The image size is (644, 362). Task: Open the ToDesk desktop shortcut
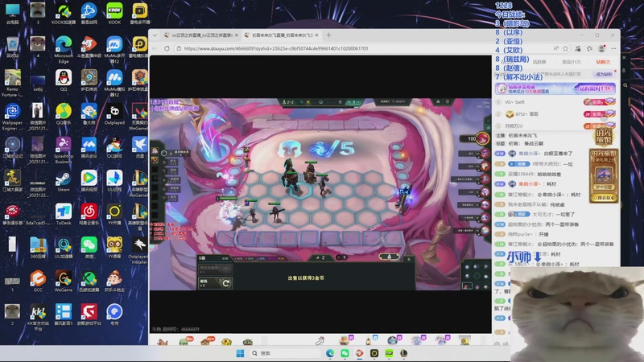(64, 214)
